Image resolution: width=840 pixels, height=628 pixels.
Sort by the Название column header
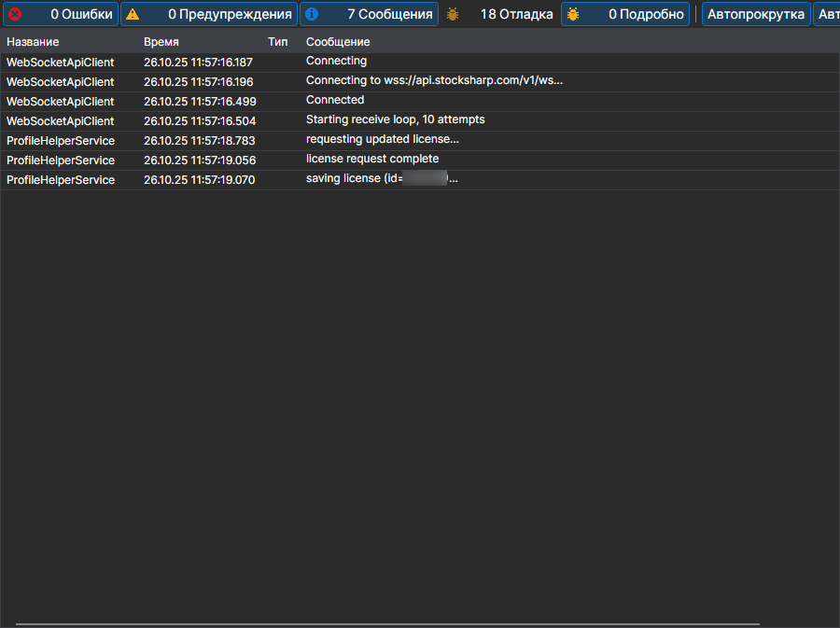pyautogui.click(x=33, y=42)
